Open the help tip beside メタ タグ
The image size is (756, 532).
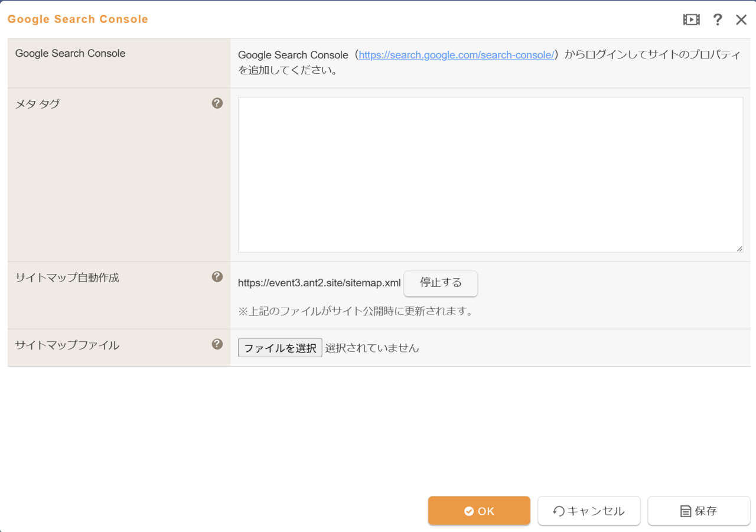pyautogui.click(x=217, y=103)
